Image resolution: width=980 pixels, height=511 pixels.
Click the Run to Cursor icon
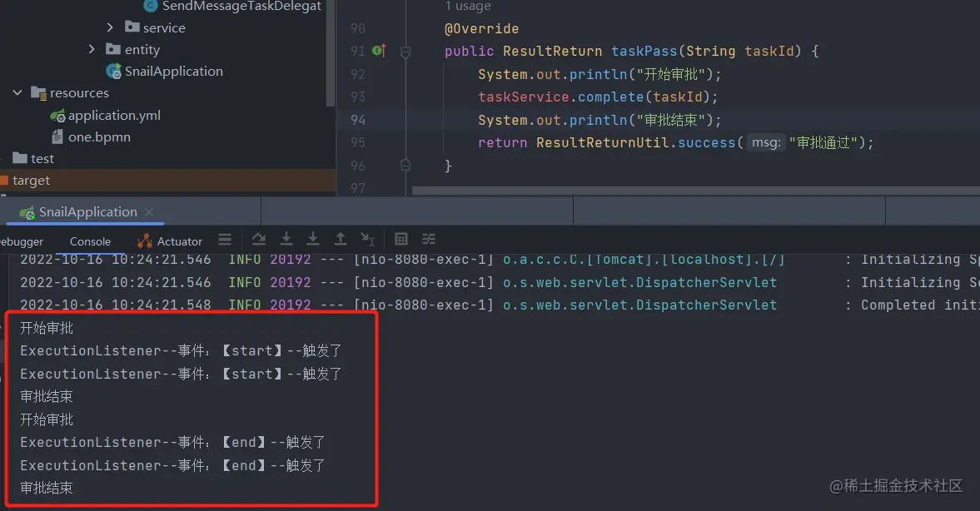click(x=367, y=239)
